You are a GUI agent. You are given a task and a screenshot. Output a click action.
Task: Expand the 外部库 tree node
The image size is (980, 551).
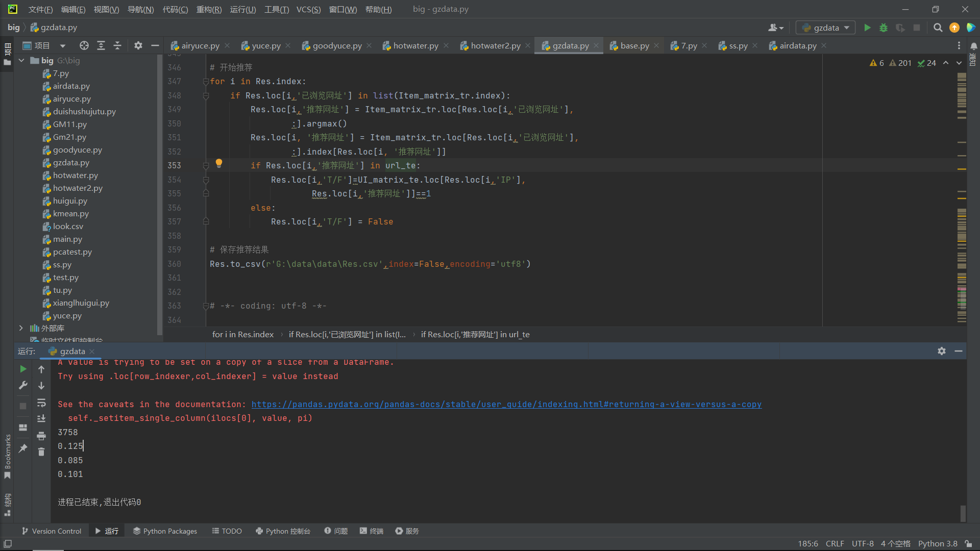(x=21, y=328)
